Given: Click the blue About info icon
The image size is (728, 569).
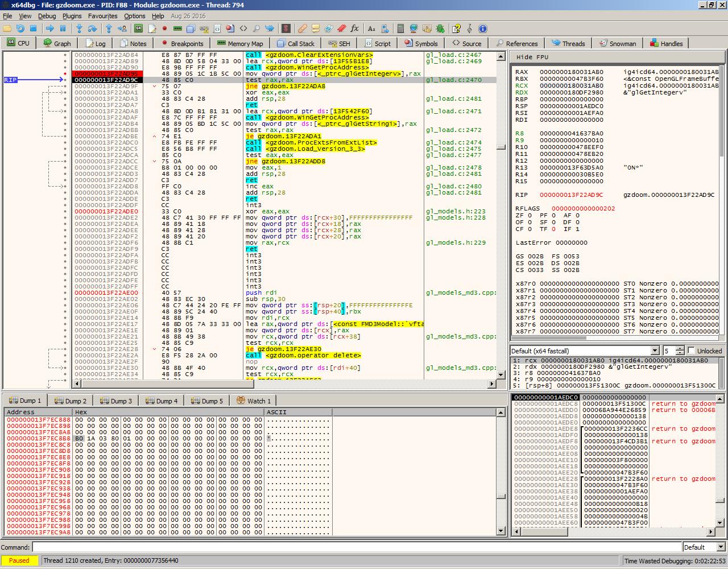Looking at the screenshot, I should click(483, 28).
